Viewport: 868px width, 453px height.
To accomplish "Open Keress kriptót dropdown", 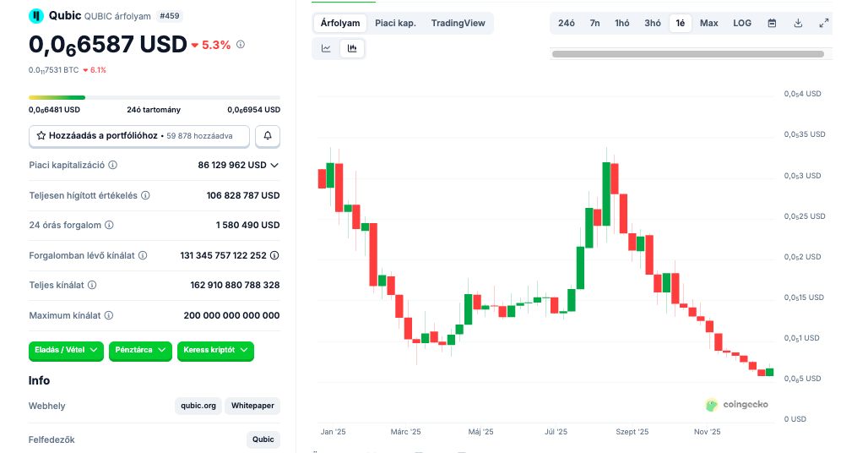I will tap(215, 350).
